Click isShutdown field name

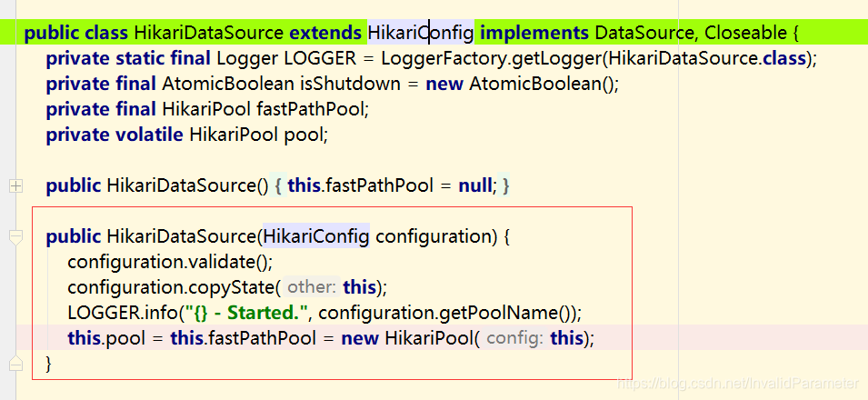(351, 84)
